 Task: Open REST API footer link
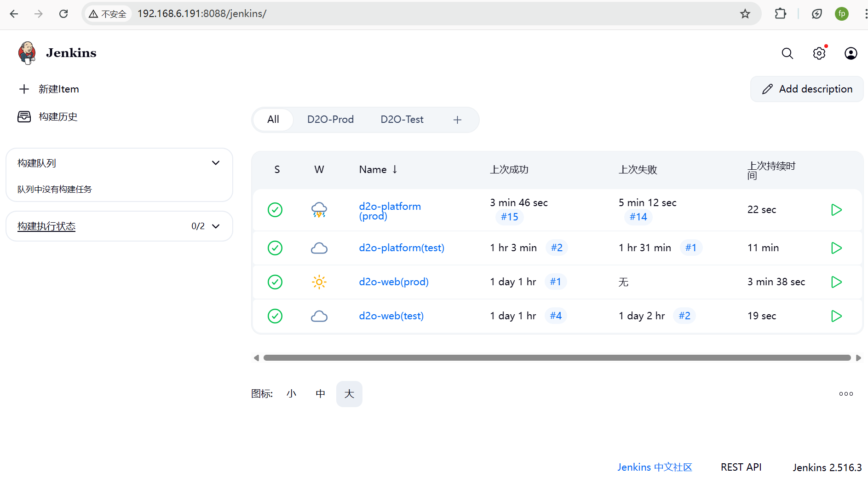[741, 467]
